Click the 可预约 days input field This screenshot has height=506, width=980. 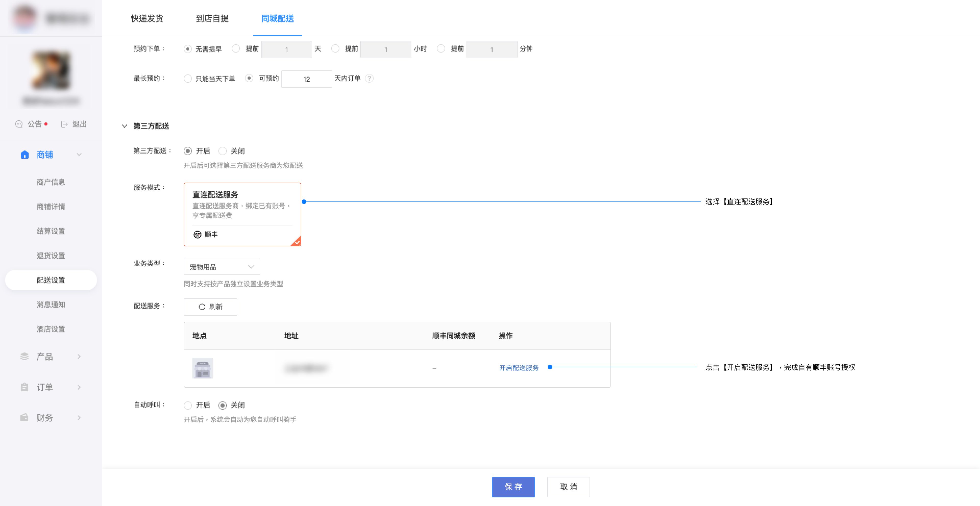point(306,79)
